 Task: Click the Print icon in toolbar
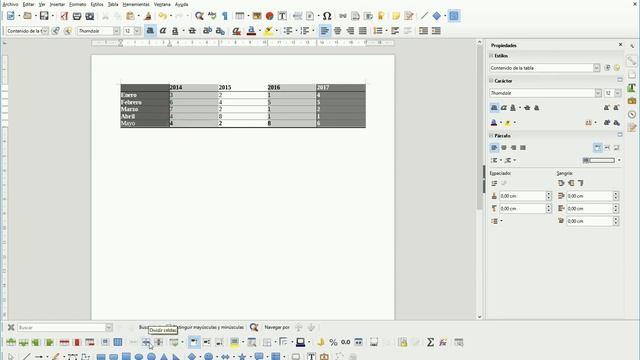(x=77, y=16)
